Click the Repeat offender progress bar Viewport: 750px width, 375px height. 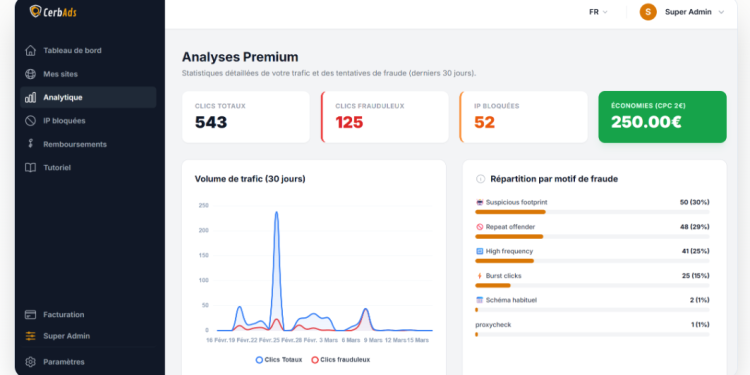click(x=592, y=236)
